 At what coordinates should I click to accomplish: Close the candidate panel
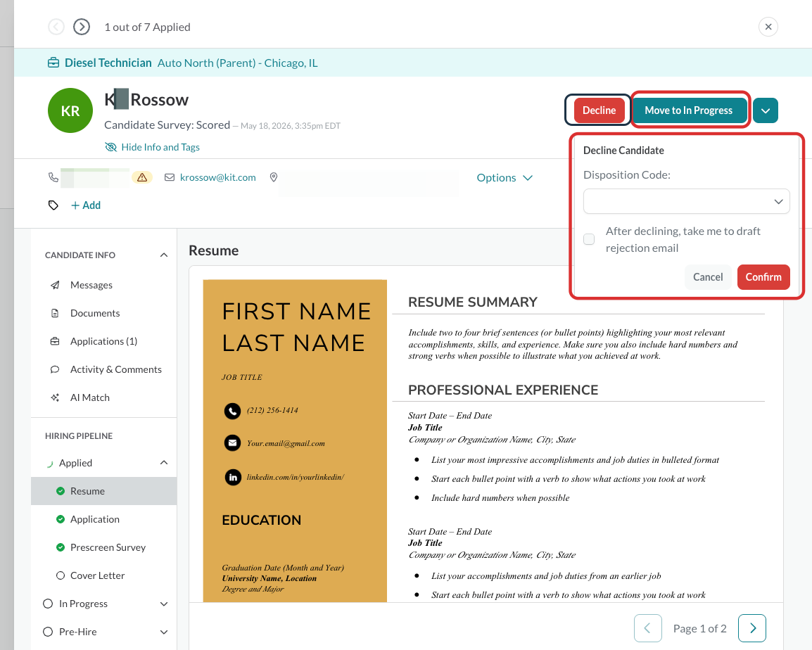768,27
